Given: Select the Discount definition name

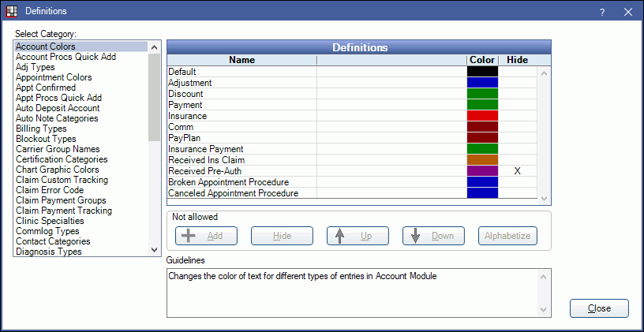Looking at the screenshot, I should [185, 94].
